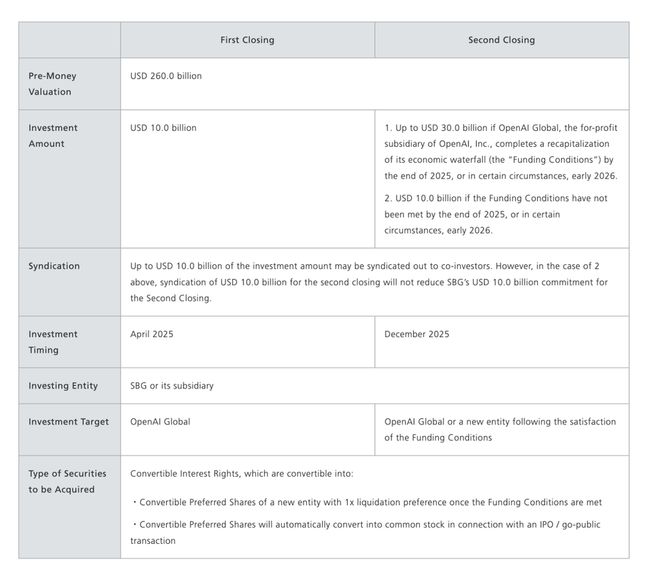660x575 pixels.
Task: Select the Investment Timing row label
Action: (54, 342)
